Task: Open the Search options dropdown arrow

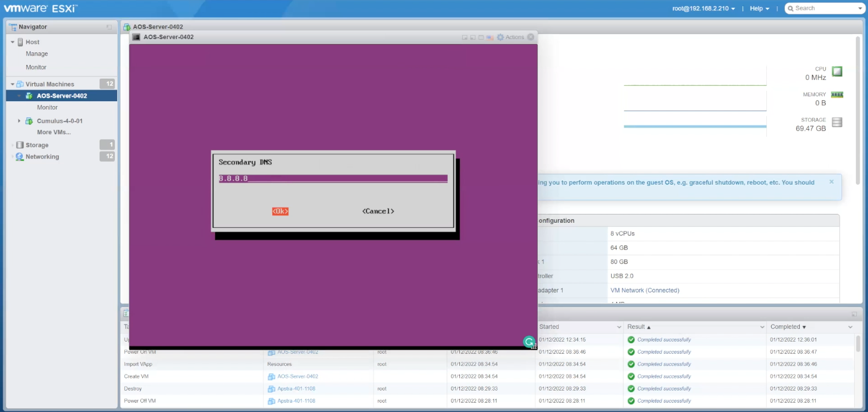Action: point(860,8)
